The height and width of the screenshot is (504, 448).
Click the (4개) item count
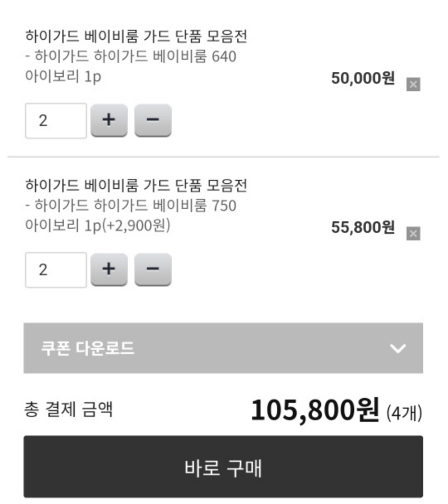(404, 413)
